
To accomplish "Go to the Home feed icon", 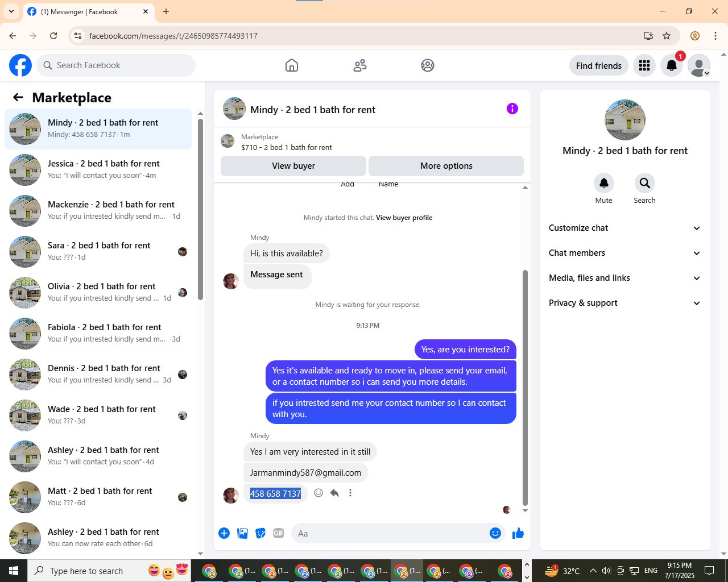I will (292, 65).
